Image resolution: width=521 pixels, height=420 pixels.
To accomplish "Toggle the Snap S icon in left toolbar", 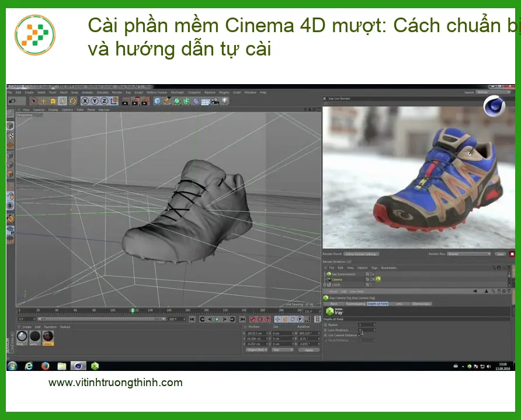I will click(11, 206).
